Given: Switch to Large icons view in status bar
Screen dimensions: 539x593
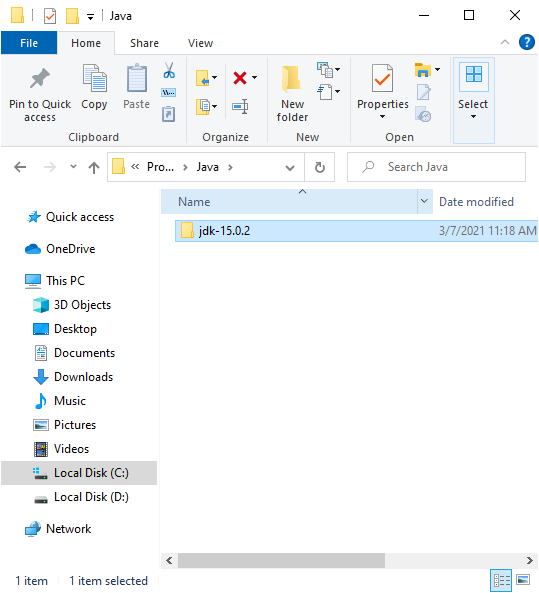Looking at the screenshot, I should [x=523, y=580].
